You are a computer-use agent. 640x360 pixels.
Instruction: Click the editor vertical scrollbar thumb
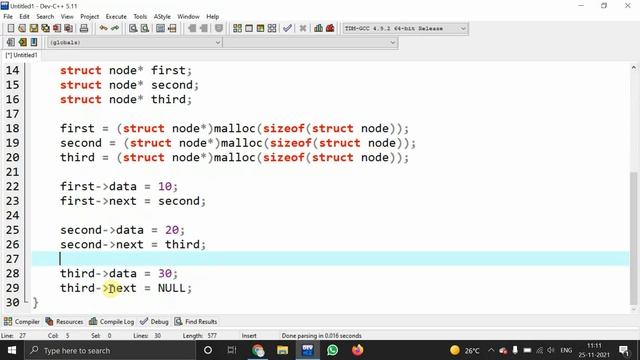633,238
